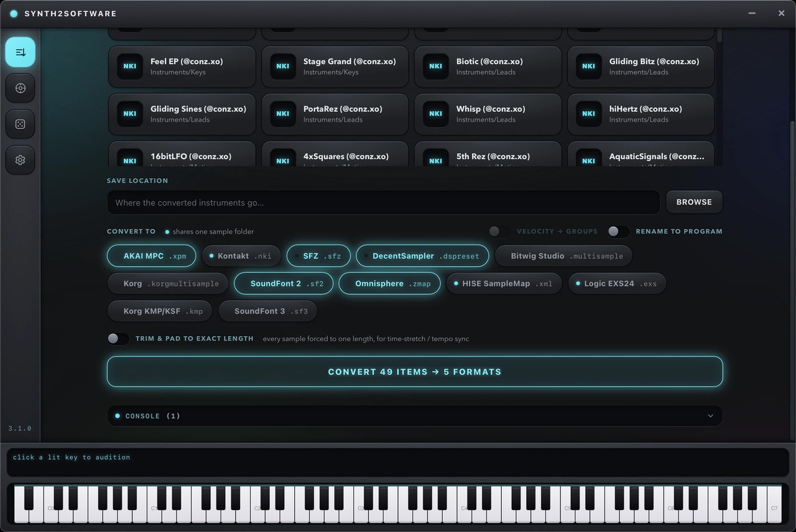Select hiHertz (@conz.xo) instrument

[641, 114]
